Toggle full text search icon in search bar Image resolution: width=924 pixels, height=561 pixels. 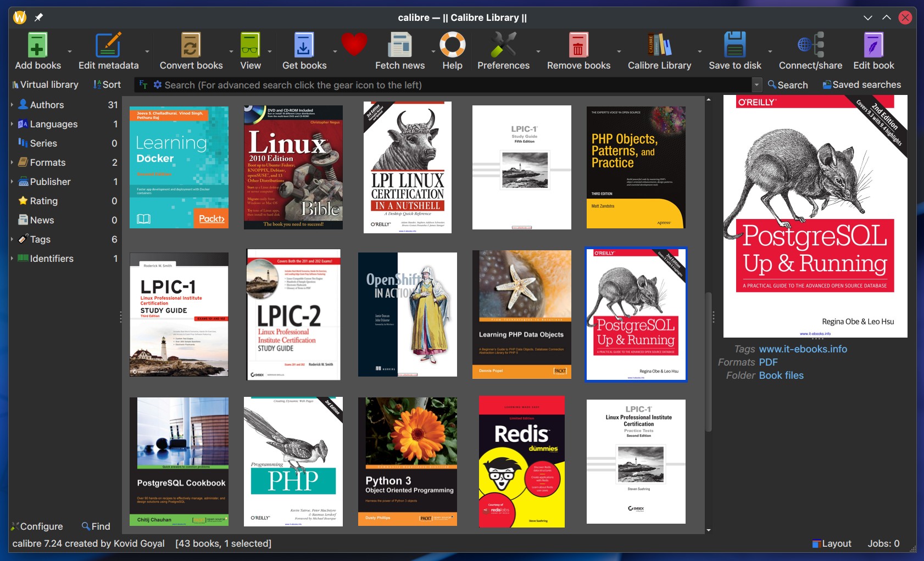pyautogui.click(x=143, y=85)
